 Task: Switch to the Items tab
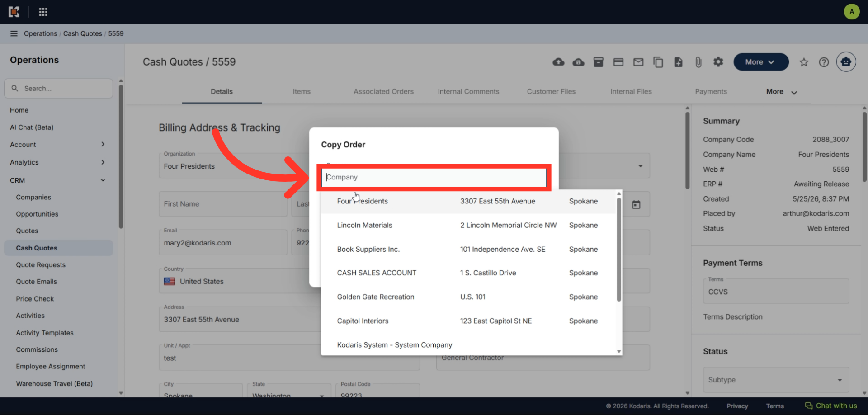302,91
